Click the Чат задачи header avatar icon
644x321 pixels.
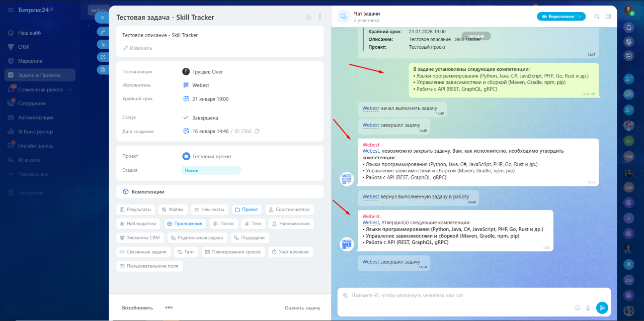344,17
